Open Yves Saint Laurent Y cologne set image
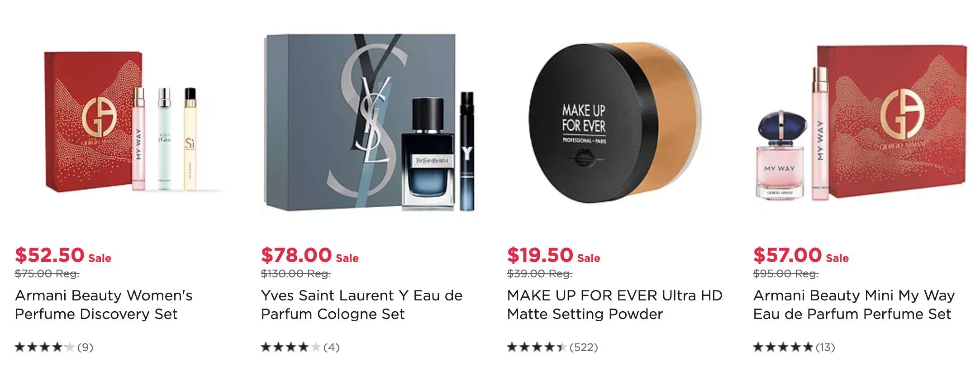Screen dimensions: 980x371 (369, 122)
